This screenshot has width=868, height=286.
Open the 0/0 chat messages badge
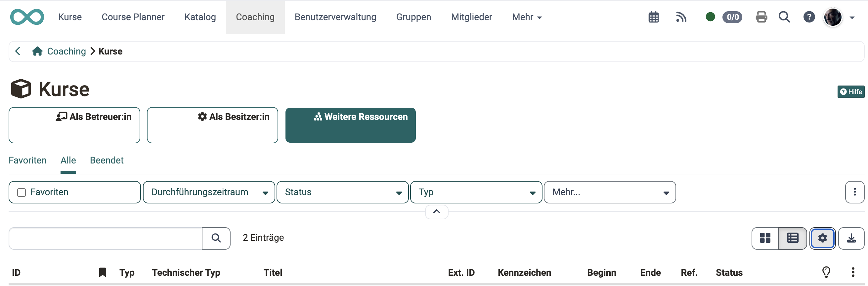click(x=732, y=17)
